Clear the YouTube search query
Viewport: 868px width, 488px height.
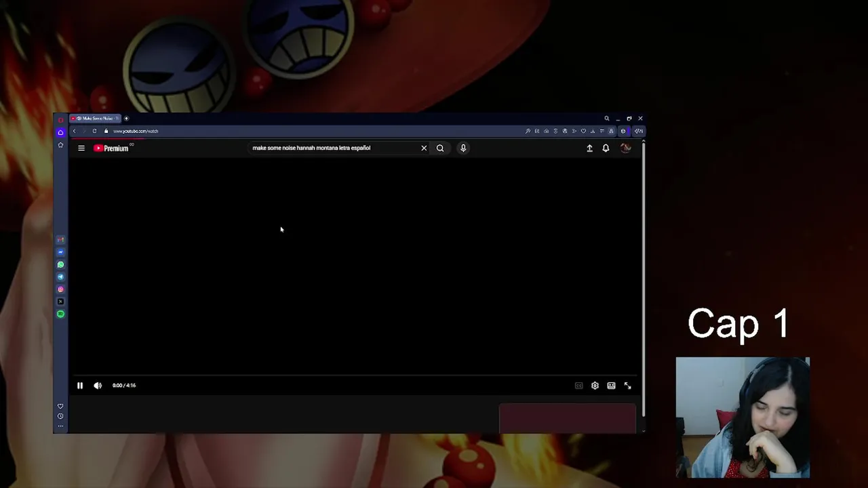(424, 148)
